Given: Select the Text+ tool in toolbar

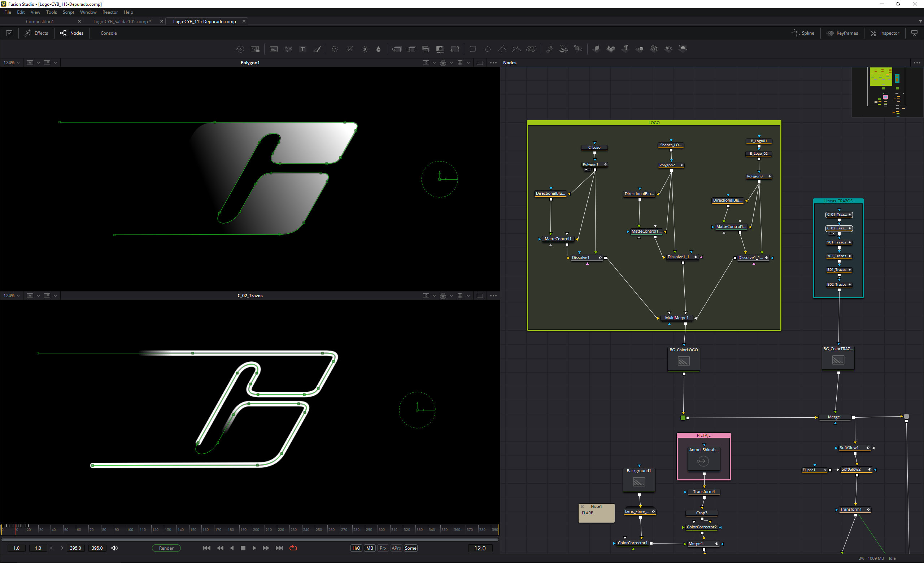Looking at the screenshot, I should 302,49.
